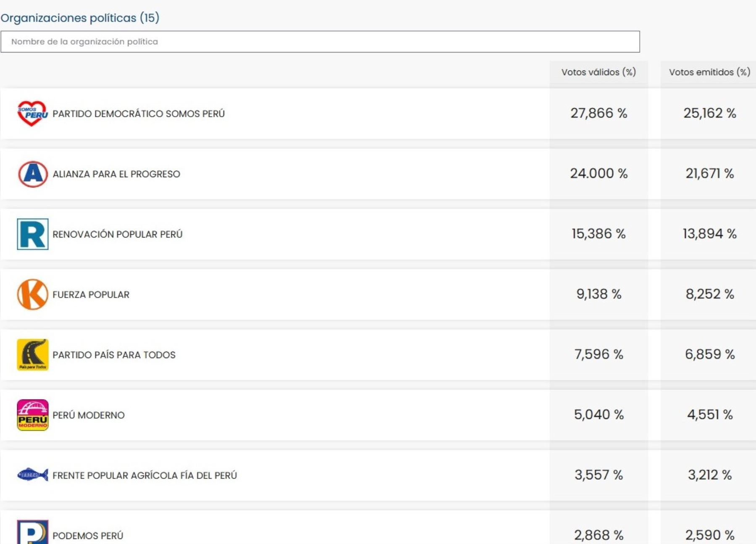
Task: Click the 'Organizaciones políticas (15)' heading
Action: pos(80,18)
